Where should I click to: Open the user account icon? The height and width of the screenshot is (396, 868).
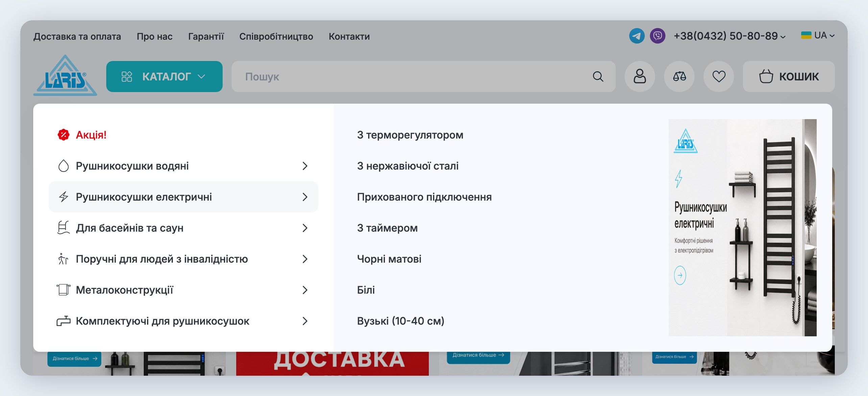640,76
